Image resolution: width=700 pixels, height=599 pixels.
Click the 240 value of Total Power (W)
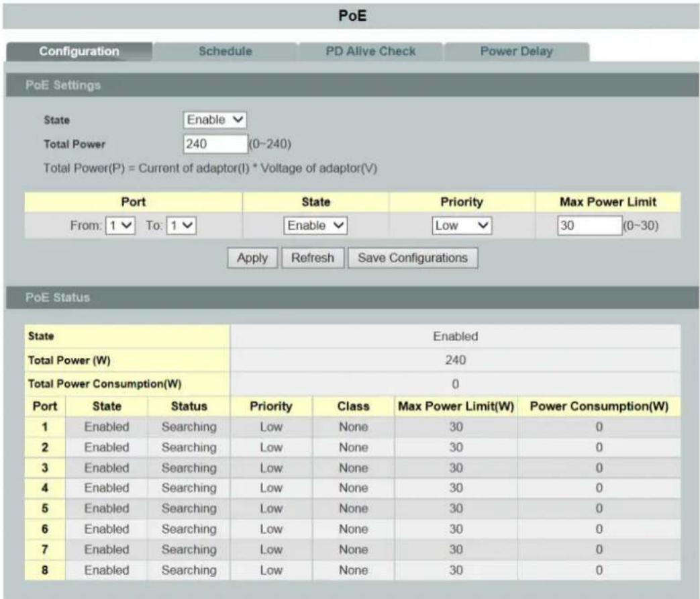(x=455, y=360)
